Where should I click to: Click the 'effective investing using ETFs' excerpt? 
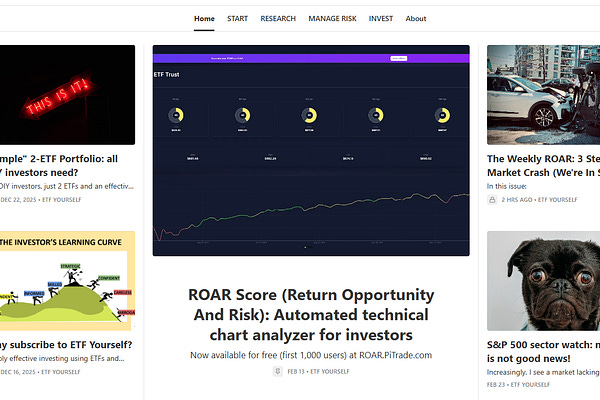pos(62,359)
